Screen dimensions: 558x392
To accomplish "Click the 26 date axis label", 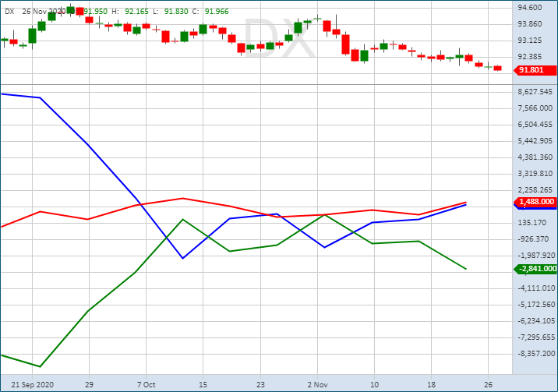I will (x=488, y=384).
